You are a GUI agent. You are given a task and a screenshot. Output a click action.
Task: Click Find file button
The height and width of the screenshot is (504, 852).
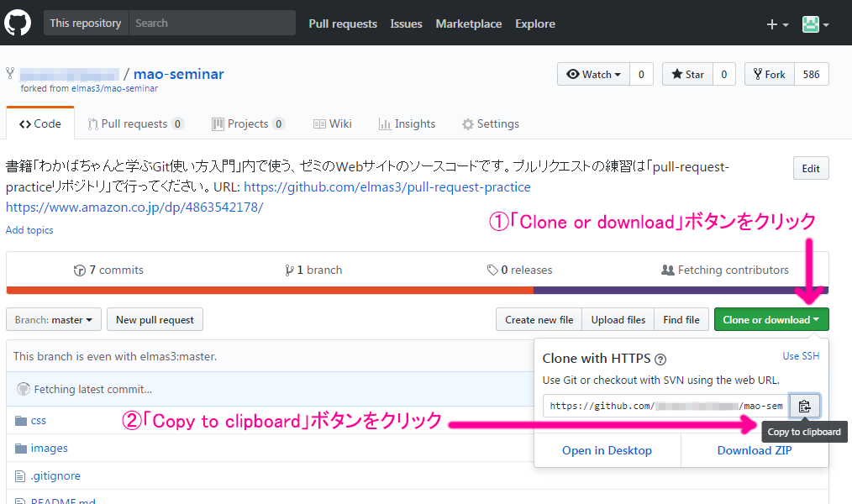(681, 319)
